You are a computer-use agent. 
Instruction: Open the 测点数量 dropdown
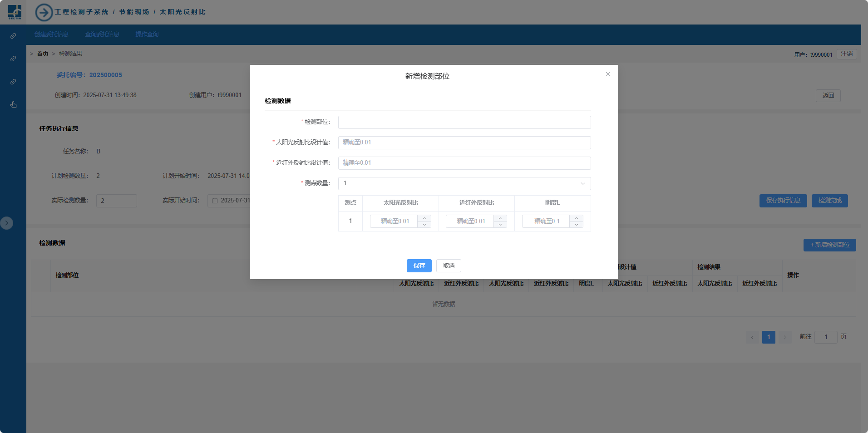464,183
